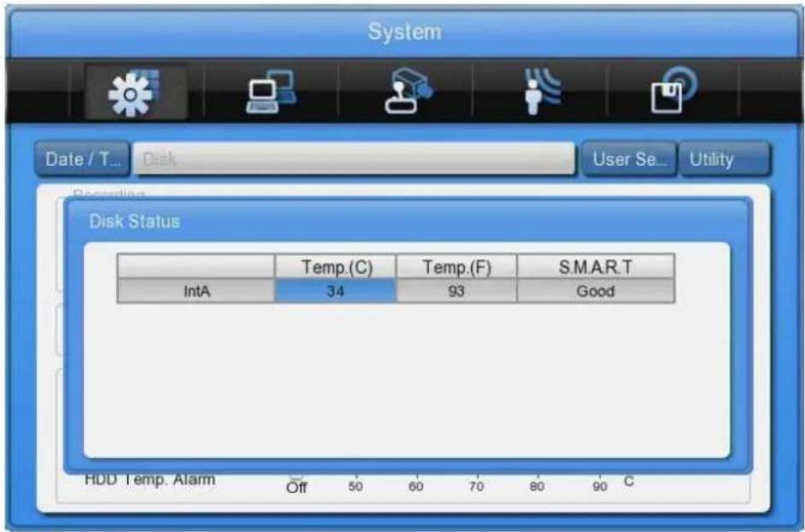Select the IntA disk row label

click(197, 291)
